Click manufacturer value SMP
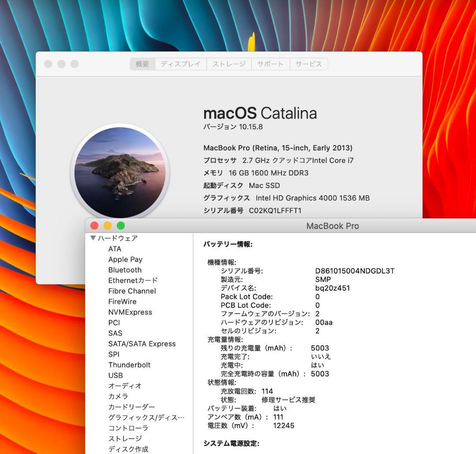Screen dimensions: 476x454 point(323,279)
